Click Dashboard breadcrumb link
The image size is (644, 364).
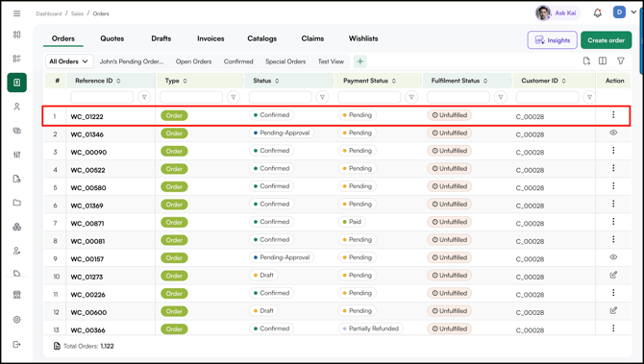pyautogui.click(x=48, y=13)
